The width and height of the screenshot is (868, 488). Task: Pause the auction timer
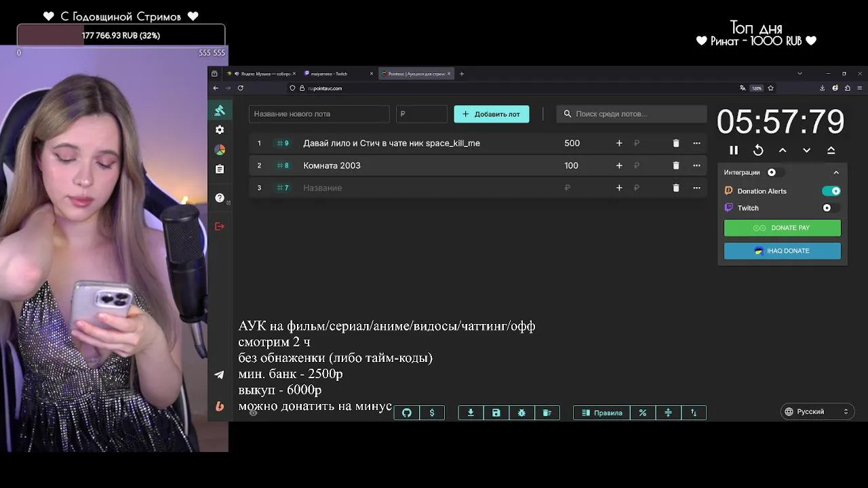click(x=734, y=150)
